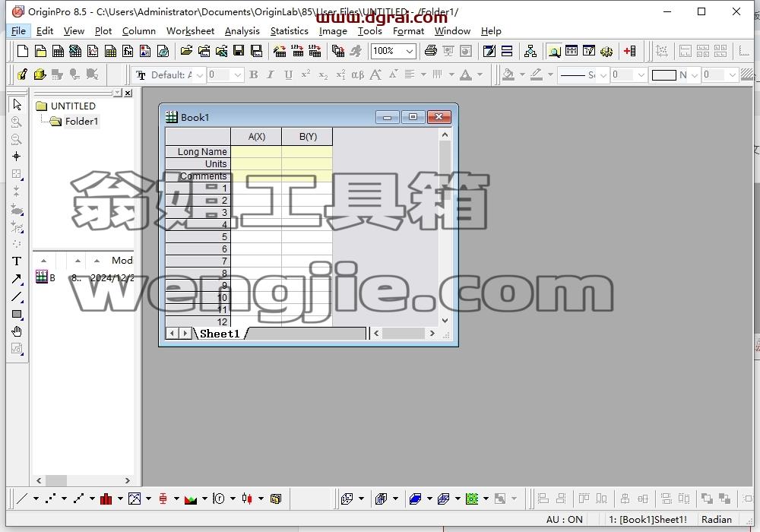This screenshot has height=532, width=760.
Task: Click the Refresh gear icon
Action: pyautogui.click(x=606, y=51)
